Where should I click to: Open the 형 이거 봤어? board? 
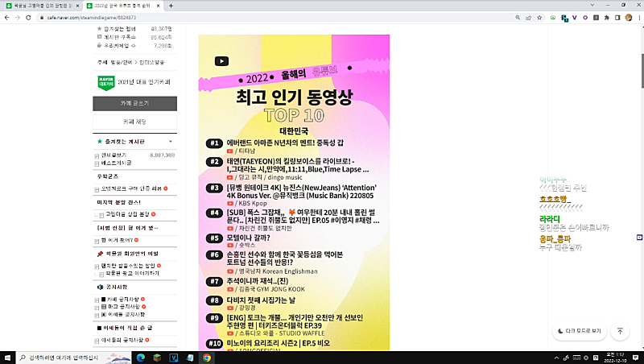117,240
